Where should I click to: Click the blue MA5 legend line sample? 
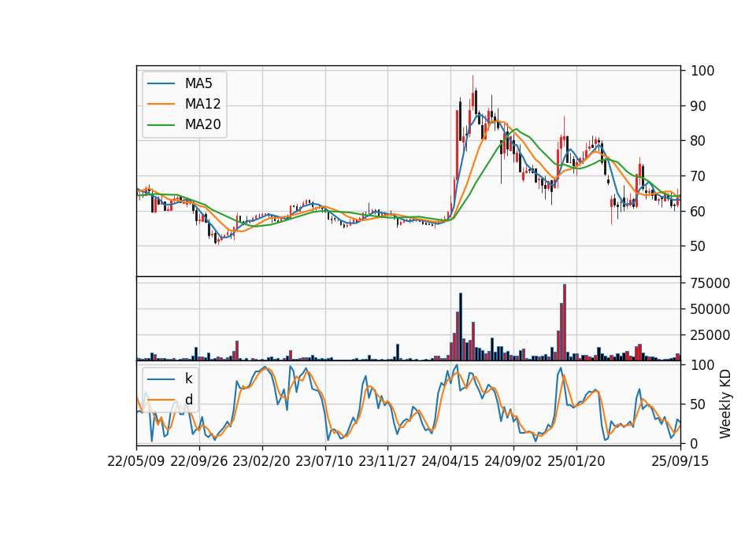tap(161, 83)
